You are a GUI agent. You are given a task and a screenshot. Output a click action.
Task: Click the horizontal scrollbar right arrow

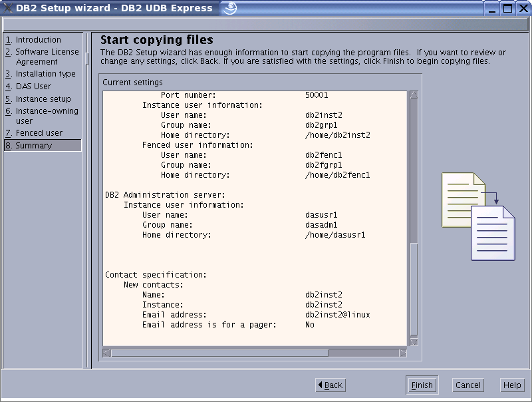(403, 353)
